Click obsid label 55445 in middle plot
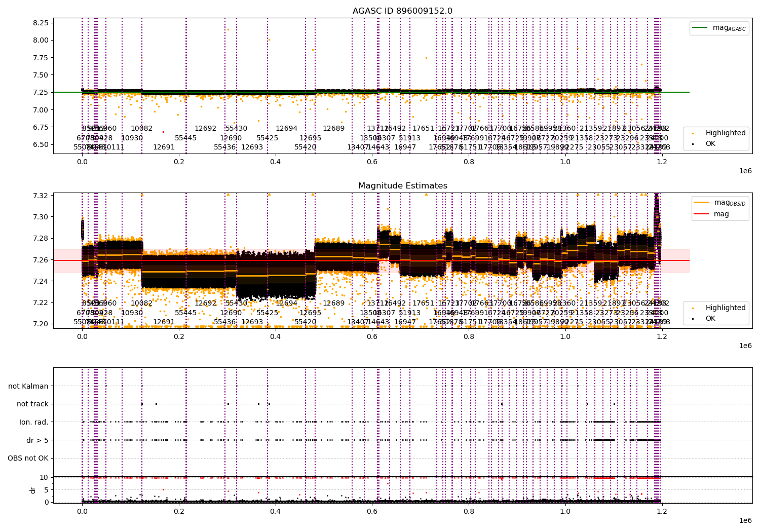 tap(185, 313)
